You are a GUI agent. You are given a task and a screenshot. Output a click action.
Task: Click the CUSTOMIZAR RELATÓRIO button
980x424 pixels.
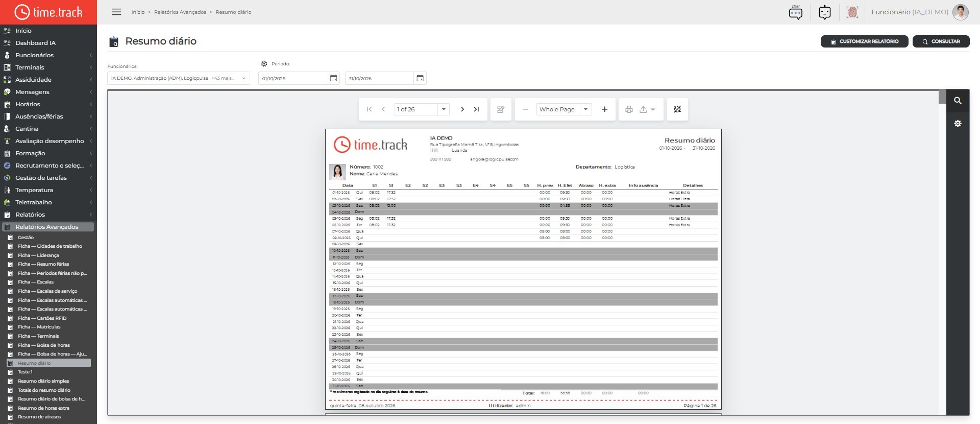[864, 41]
